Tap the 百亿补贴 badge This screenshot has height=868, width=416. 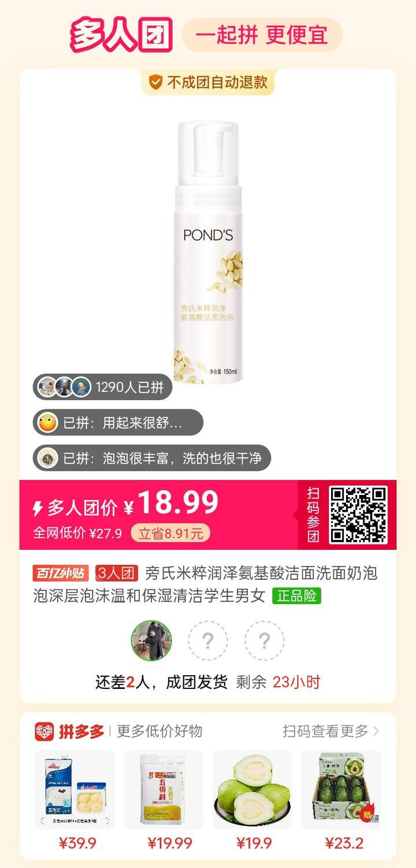[61, 573]
